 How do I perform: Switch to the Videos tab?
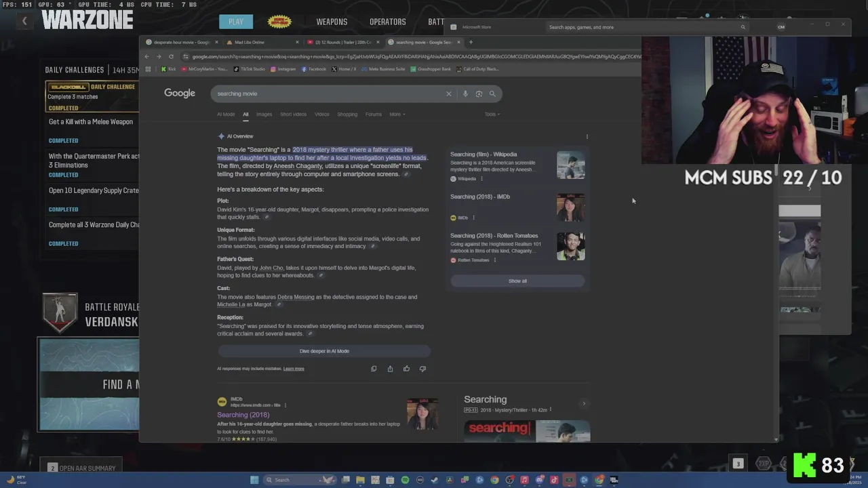click(x=321, y=114)
